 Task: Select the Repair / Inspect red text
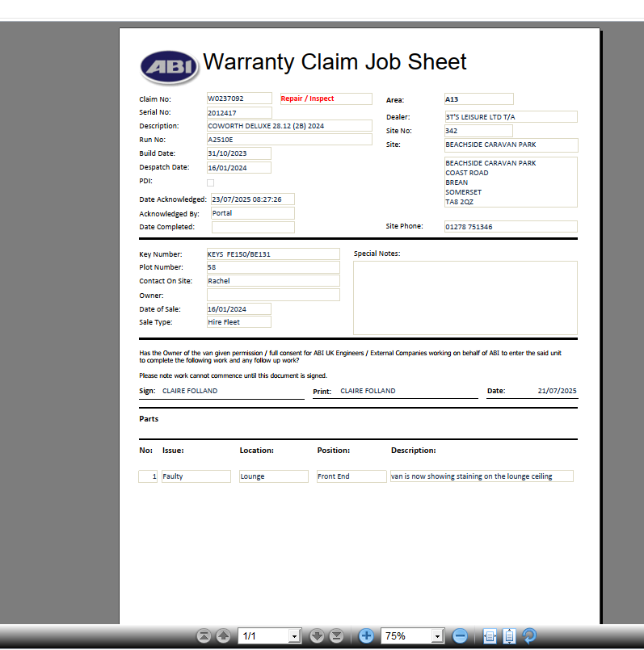point(307,99)
